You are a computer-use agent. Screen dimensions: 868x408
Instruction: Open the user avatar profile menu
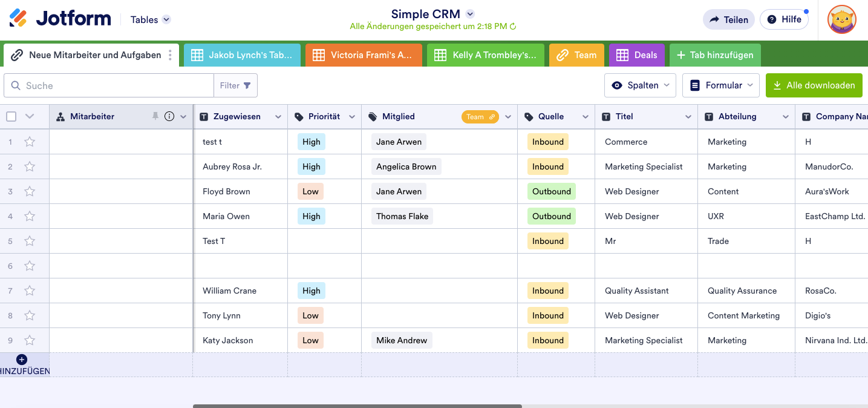pos(841,20)
